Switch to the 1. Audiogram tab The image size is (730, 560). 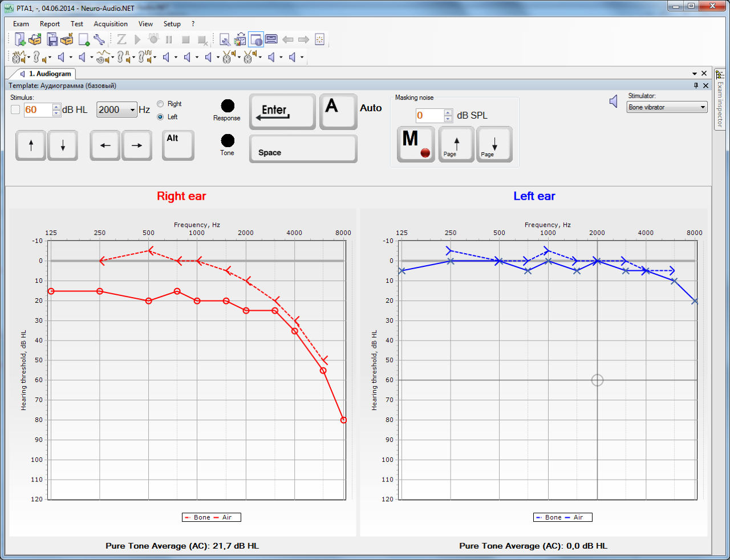46,74
